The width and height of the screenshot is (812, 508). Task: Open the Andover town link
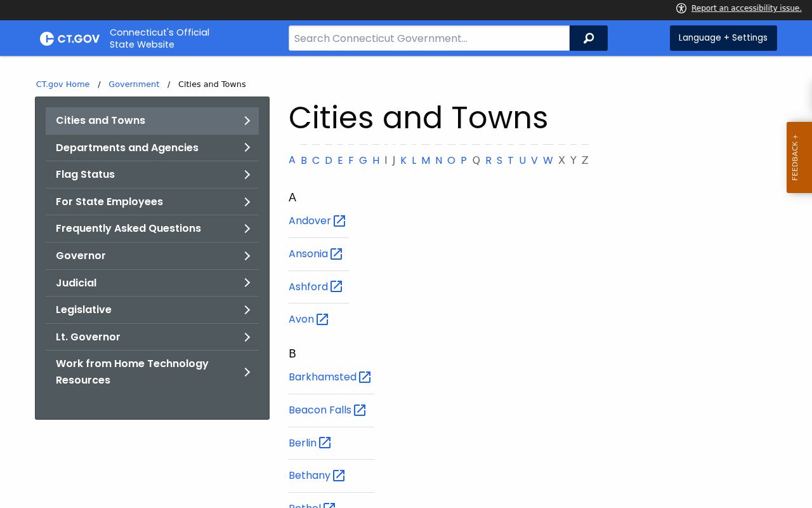pos(310,221)
